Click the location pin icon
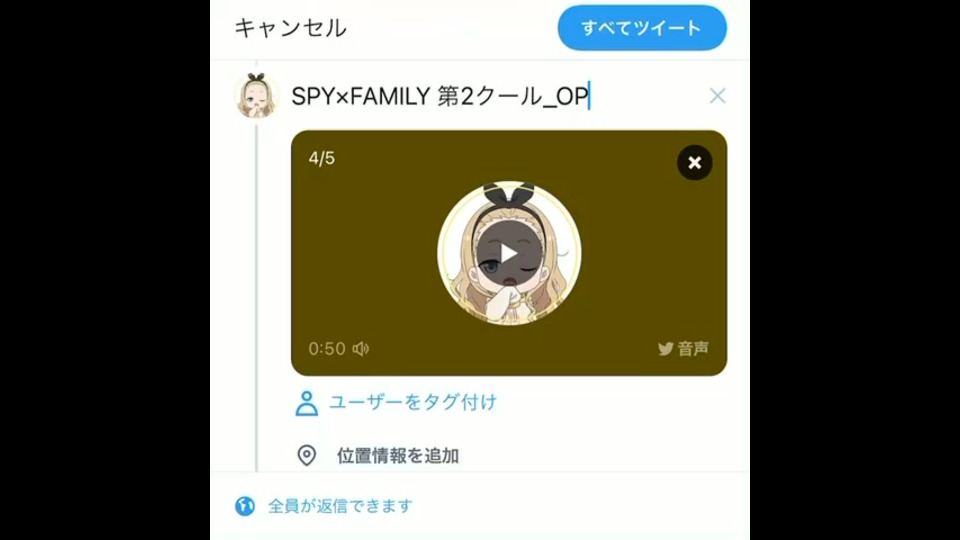This screenshot has height=540, width=960. click(x=307, y=456)
